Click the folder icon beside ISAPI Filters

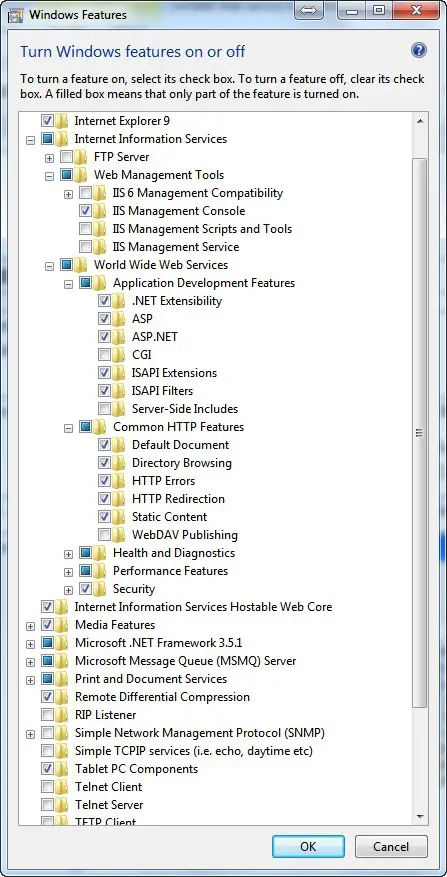(x=119, y=390)
